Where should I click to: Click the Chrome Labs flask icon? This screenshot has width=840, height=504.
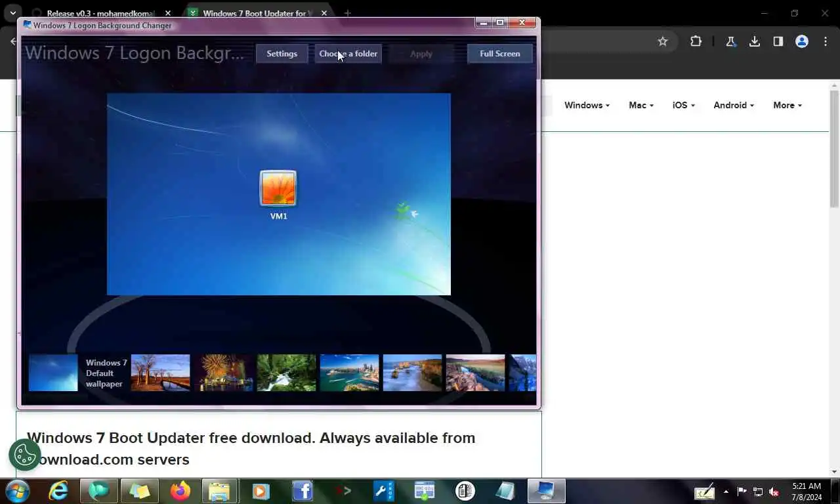730,41
